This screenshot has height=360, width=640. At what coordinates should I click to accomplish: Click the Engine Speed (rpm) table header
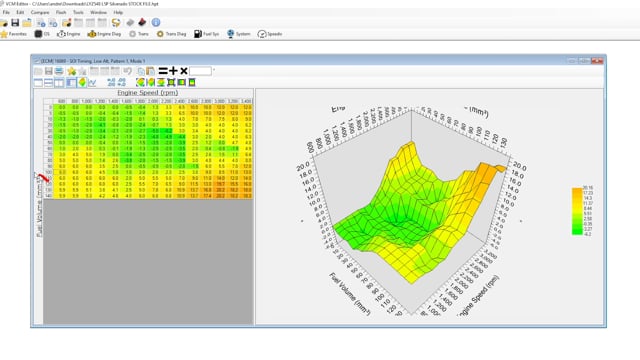pos(148,93)
